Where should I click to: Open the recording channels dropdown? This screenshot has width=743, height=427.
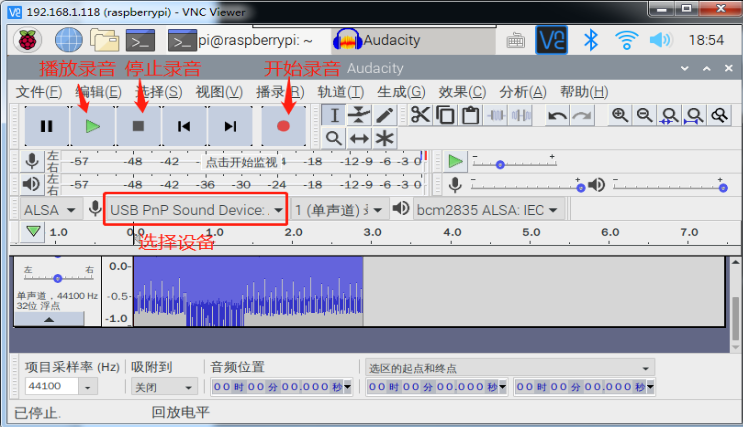[338, 210]
